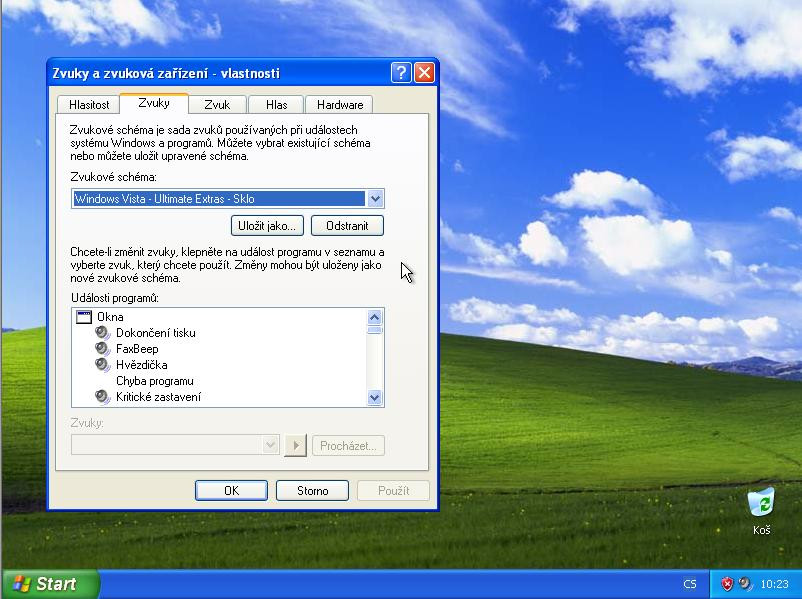The image size is (802, 599).
Task: Select the Zvuky tab
Action: (x=153, y=103)
